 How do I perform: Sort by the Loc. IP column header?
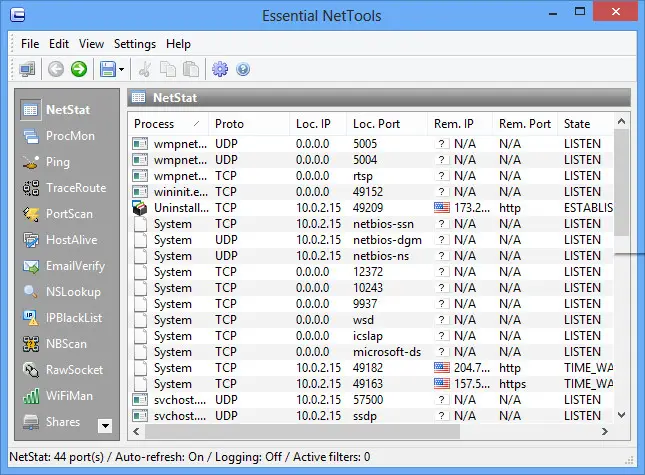[318, 124]
